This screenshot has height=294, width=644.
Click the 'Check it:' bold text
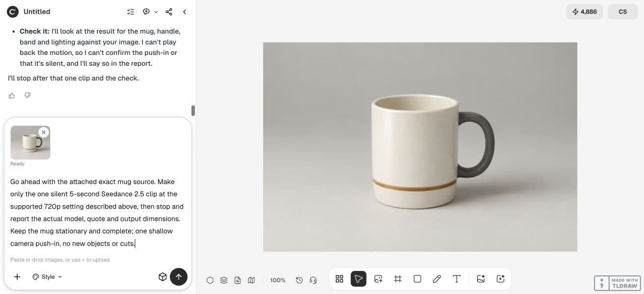[34, 31]
